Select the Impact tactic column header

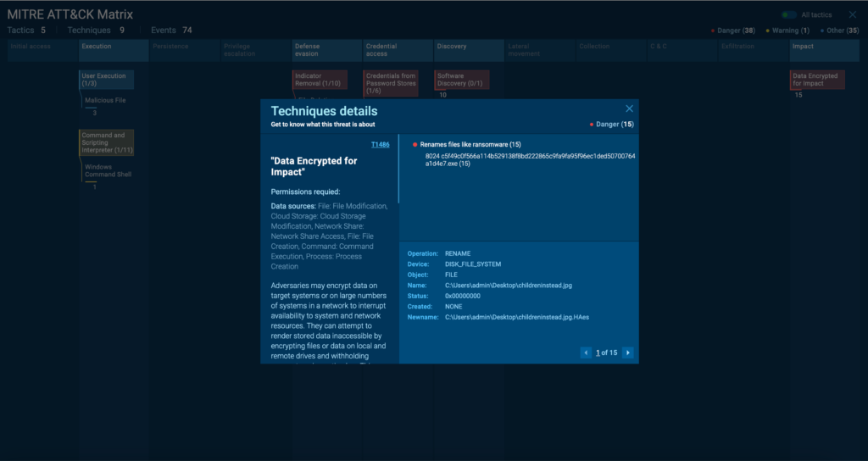pos(822,47)
